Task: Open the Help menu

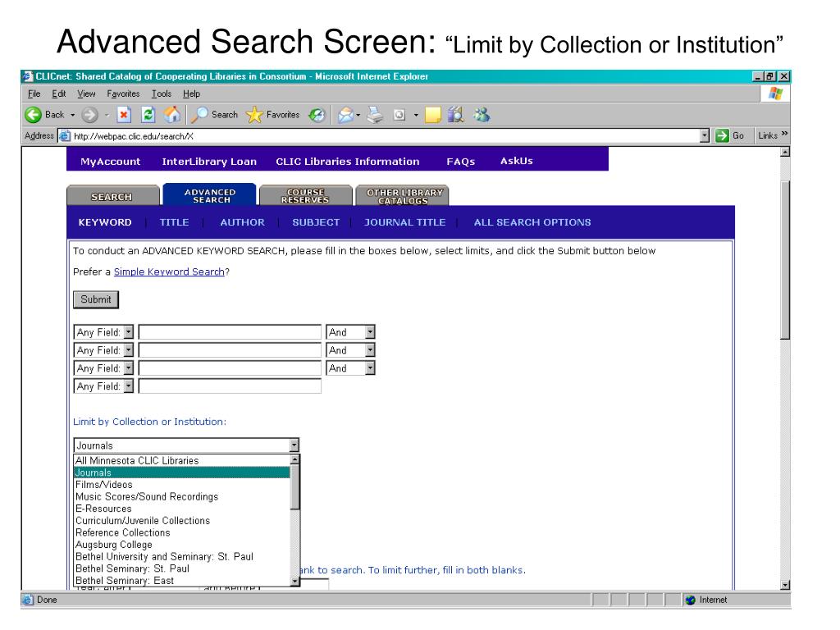Action: coord(191,94)
